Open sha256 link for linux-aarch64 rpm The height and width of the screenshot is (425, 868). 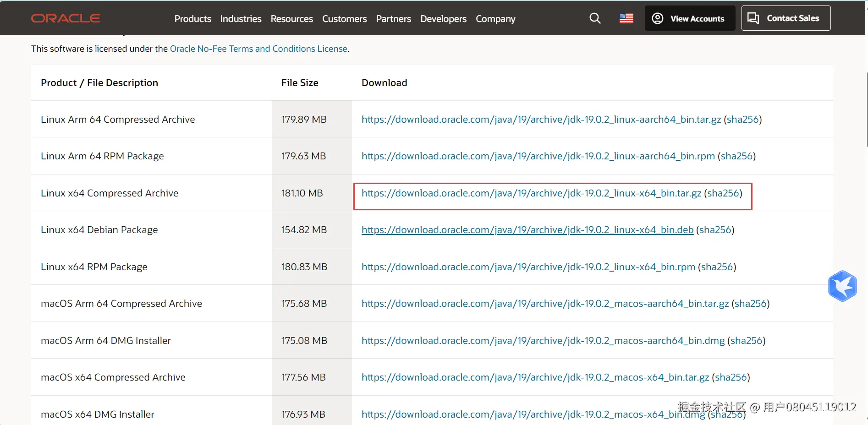pyautogui.click(x=737, y=156)
